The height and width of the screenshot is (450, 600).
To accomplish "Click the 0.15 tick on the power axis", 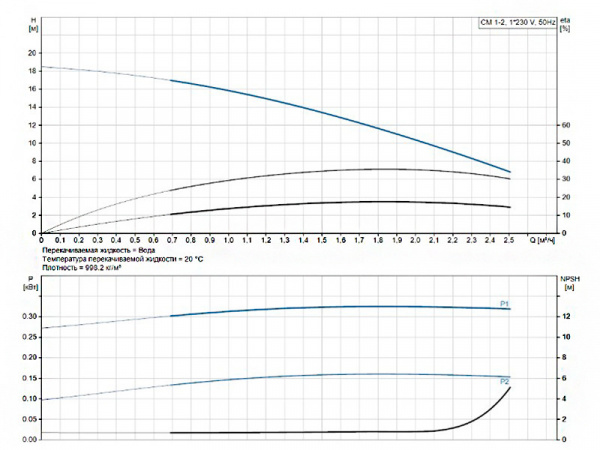I will click(x=28, y=378).
